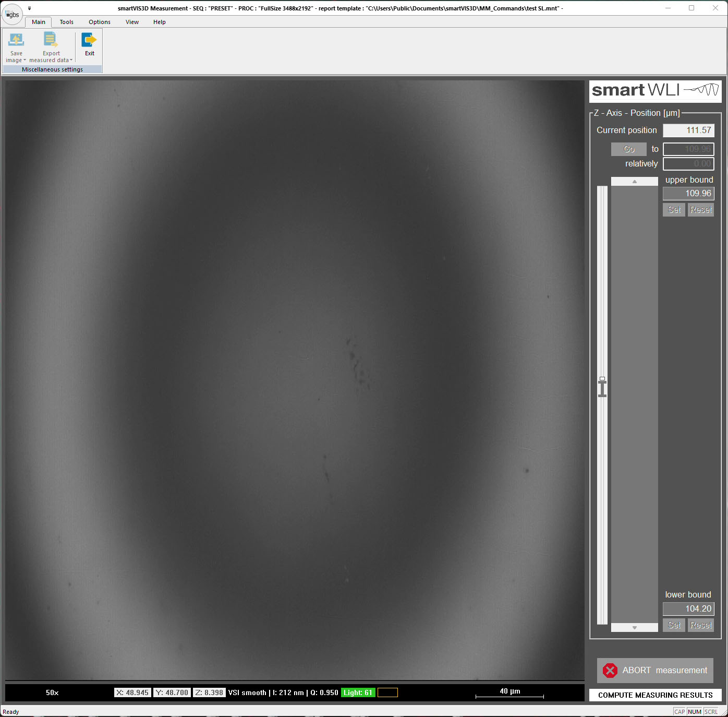Click the Current position value field
Screen dimensions: 728x717
coord(688,130)
